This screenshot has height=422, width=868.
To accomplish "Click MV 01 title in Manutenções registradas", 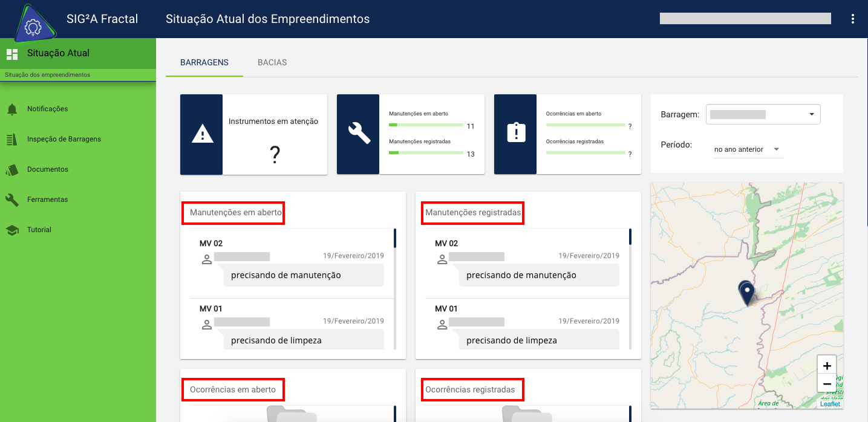I will [x=446, y=309].
